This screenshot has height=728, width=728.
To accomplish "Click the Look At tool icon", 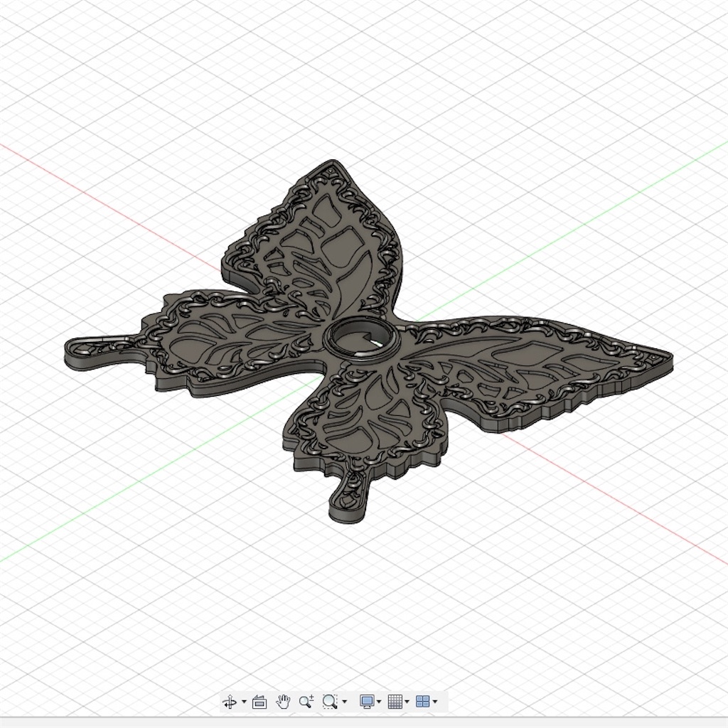I will (259, 702).
